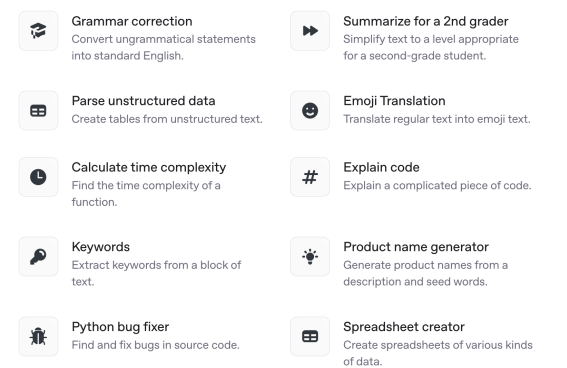Viewport: 567px width, 368px height.
Task: Click the smiley face Emoji Translation icon
Action: (310, 111)
